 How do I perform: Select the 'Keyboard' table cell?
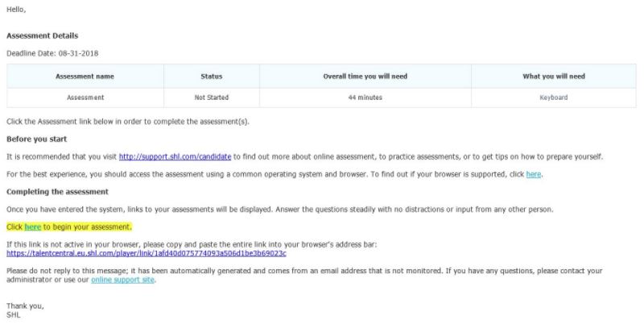(x=554, y=98)
